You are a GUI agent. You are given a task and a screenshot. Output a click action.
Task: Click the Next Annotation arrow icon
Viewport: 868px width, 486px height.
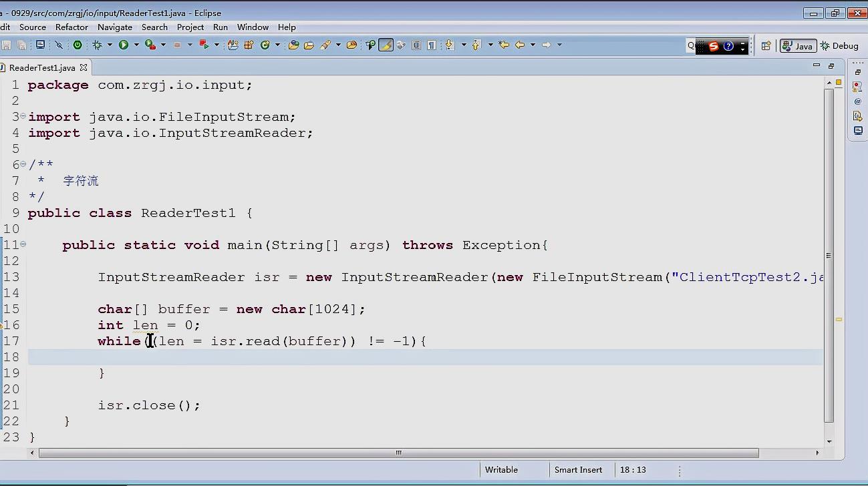tap(450, 45)
